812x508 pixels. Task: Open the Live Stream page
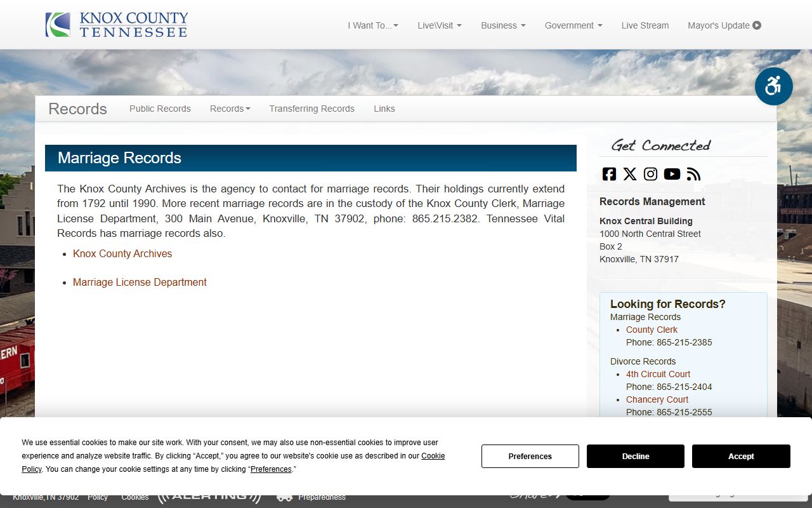click(645, 25)
